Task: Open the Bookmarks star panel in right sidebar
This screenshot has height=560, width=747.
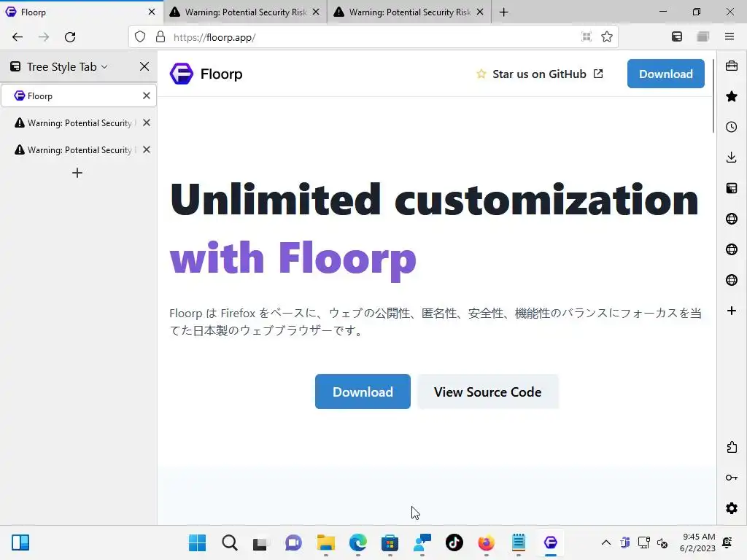Action: point(732,97)
